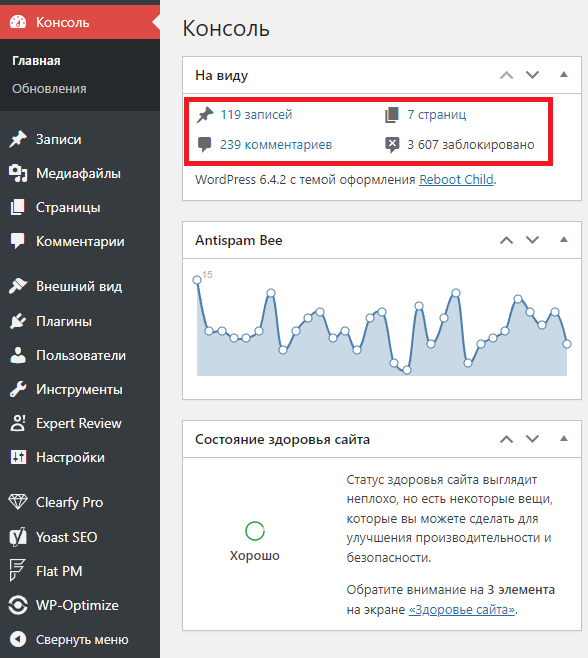This screenshot has height=658, width=588.
Task: Open the WP-Optimize icon
Action: click(x=18, y=605)
